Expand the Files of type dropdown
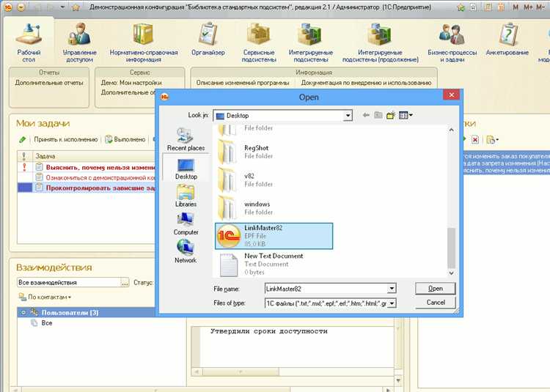The height and width of the screenshot is (392, 550). pos(392,303)
